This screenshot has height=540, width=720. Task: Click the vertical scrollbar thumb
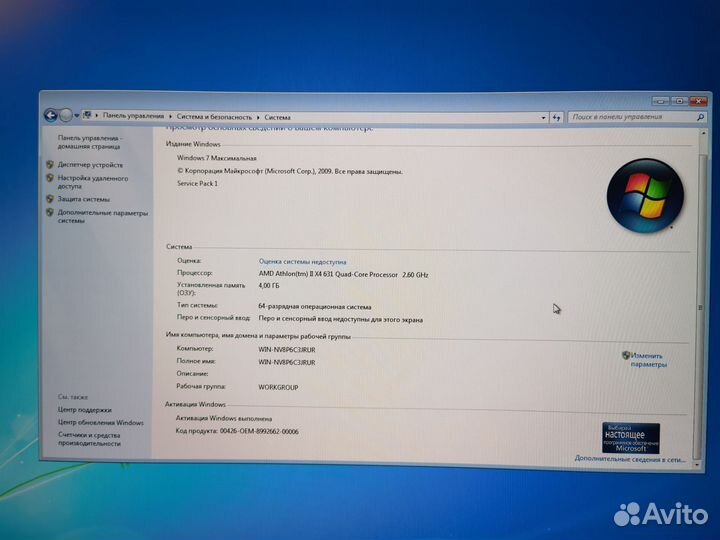700,306
